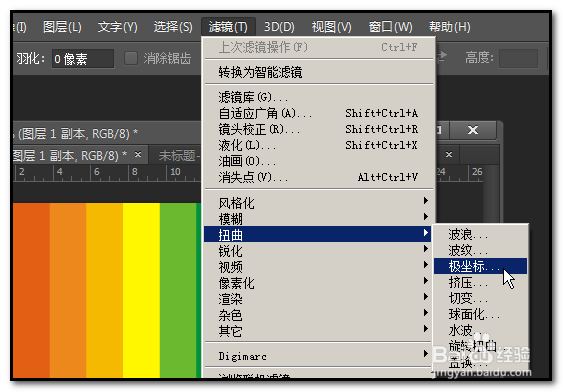Expand the 其它 submenu
The image size is (563, 392).
pos(318,331)
